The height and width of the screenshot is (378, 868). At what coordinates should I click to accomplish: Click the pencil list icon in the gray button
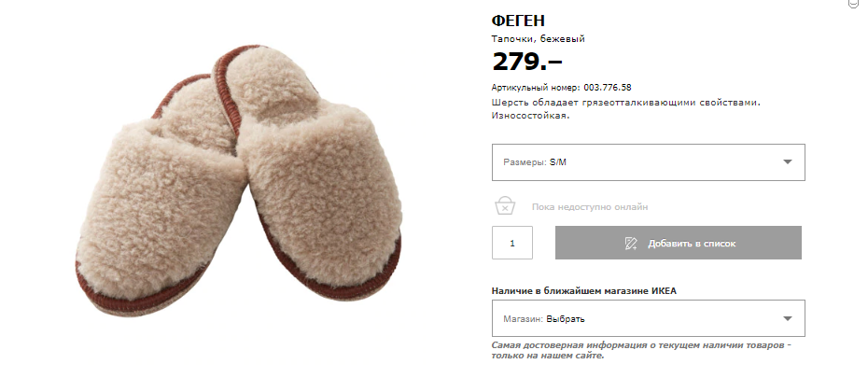pos(631,243)
